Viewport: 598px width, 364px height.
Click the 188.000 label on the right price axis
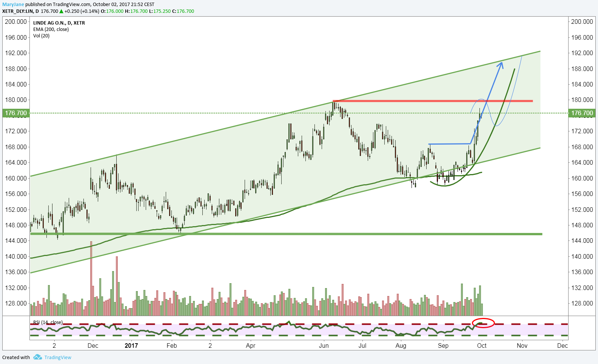click(x=582, y=69)
